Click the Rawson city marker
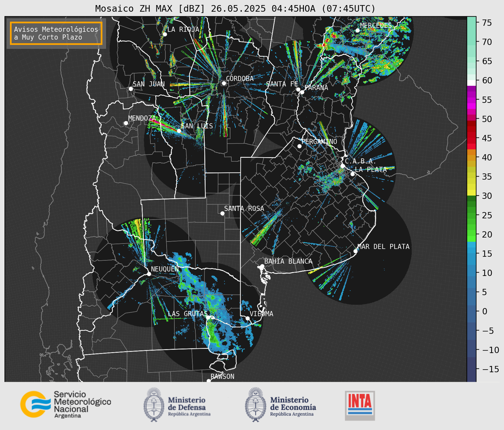 click(x=209, y=381)
